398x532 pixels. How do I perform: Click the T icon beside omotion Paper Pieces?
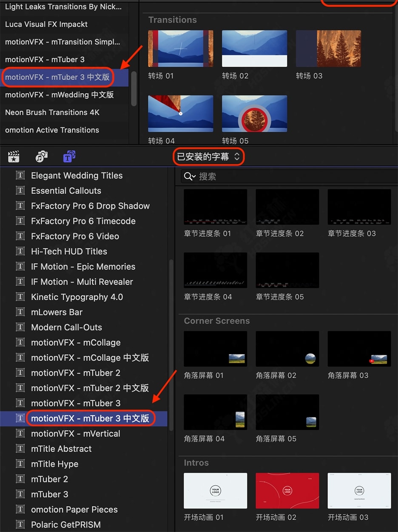coord(20,509)
